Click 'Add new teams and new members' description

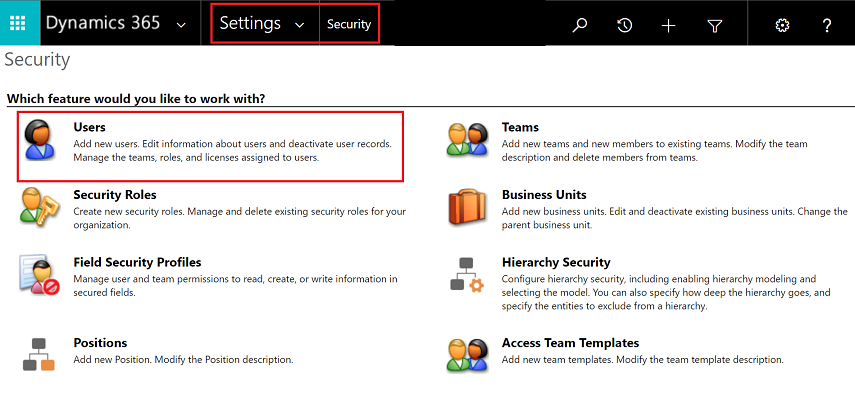tap(654, 151)
